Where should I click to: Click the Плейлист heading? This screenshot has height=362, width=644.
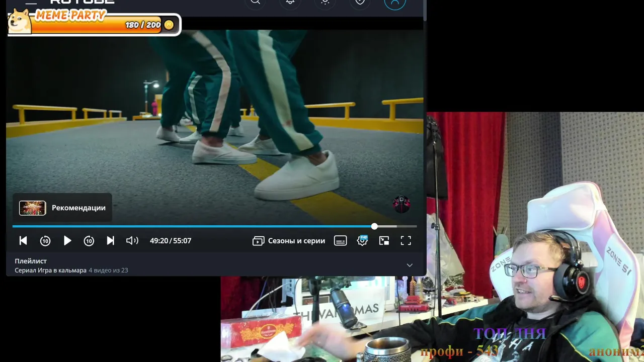pyautogui.click(x=31, y=261)
